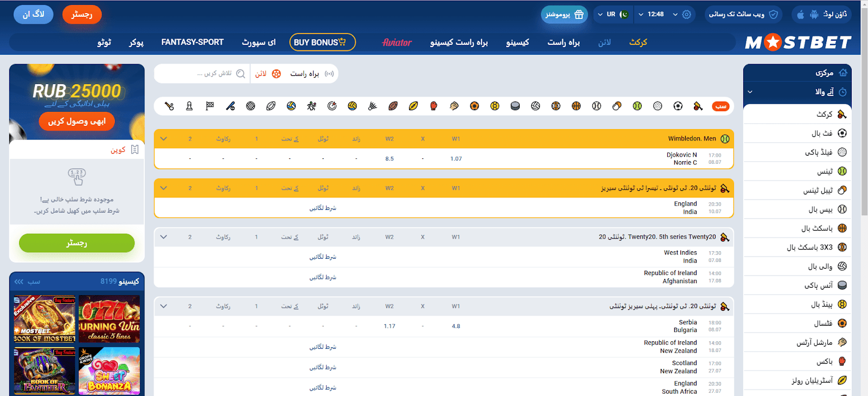Expand casino list via سب arrows
This screenshot has width=868, height=396.
click(x=27, y=282)
